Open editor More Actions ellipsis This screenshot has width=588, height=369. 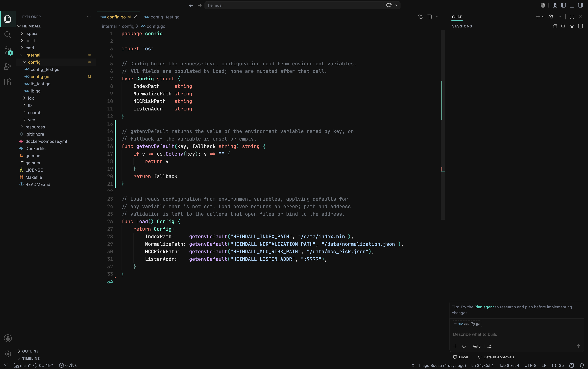(438, 17)
